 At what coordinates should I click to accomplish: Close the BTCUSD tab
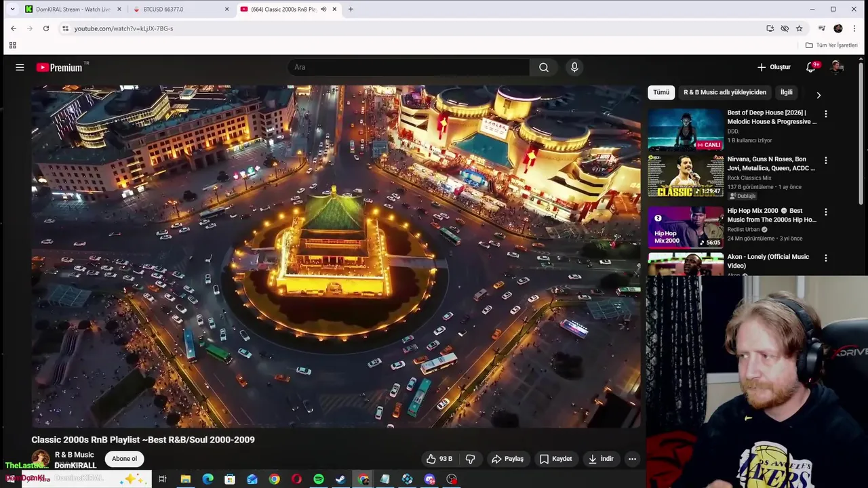[x=227, y=9]
